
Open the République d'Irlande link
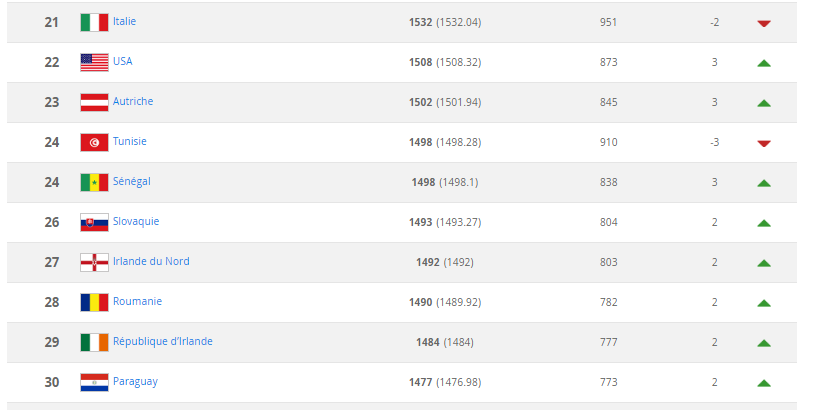coord(163,341)
